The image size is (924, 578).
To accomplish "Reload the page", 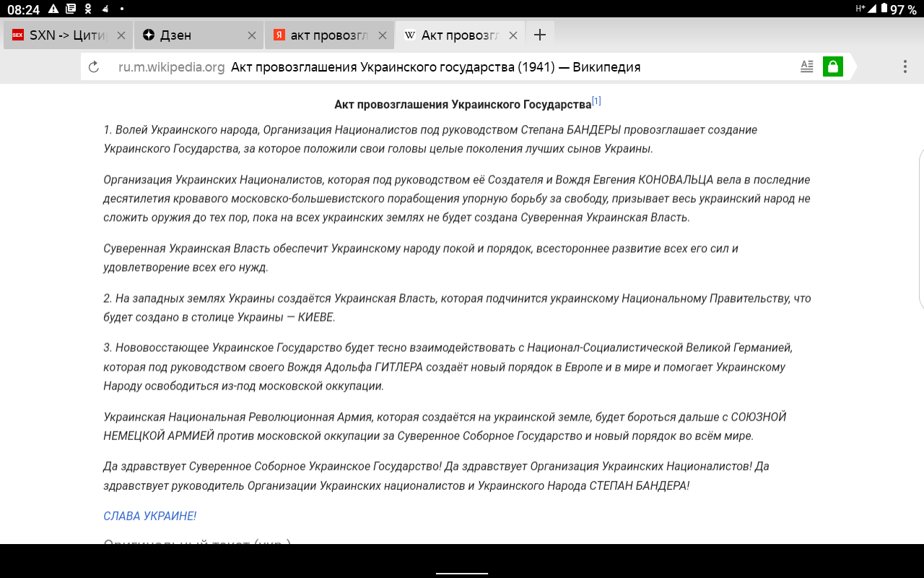I will (x=93, y=67).
